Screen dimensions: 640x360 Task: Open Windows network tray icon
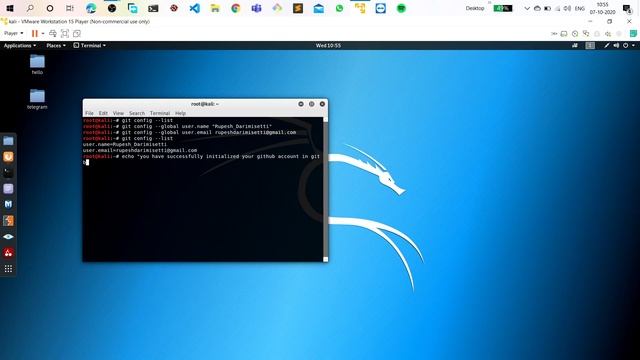point(558,8)
